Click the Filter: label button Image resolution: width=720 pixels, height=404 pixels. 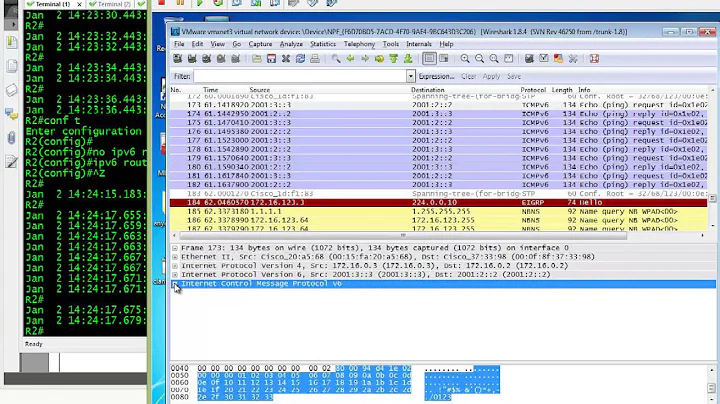pos(182,76)
